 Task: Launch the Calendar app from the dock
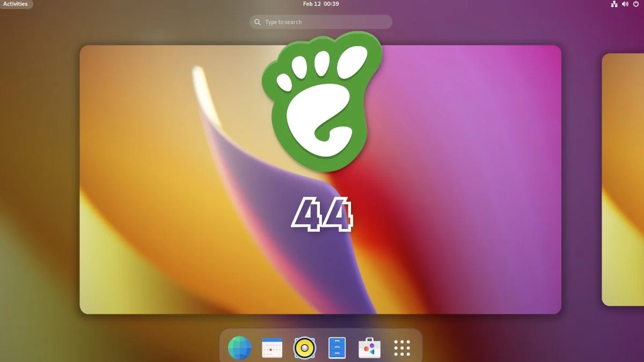[272, 347]
